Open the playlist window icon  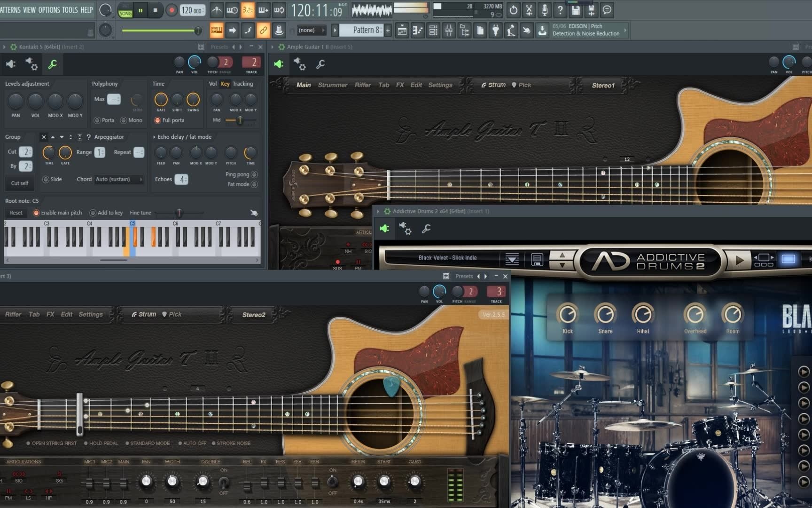tap(402, 31)
